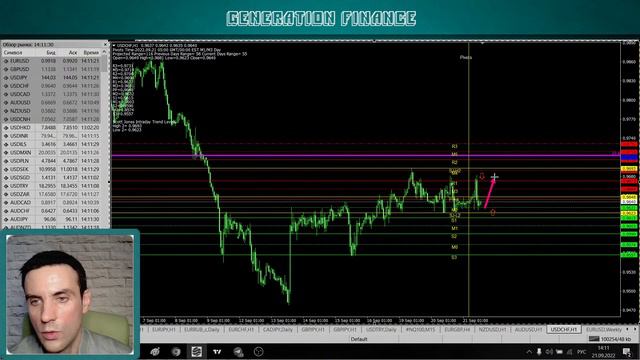Select the AUDCAD row in Market Watch
This screenshot has width=640, height=360.
point(52,203)
